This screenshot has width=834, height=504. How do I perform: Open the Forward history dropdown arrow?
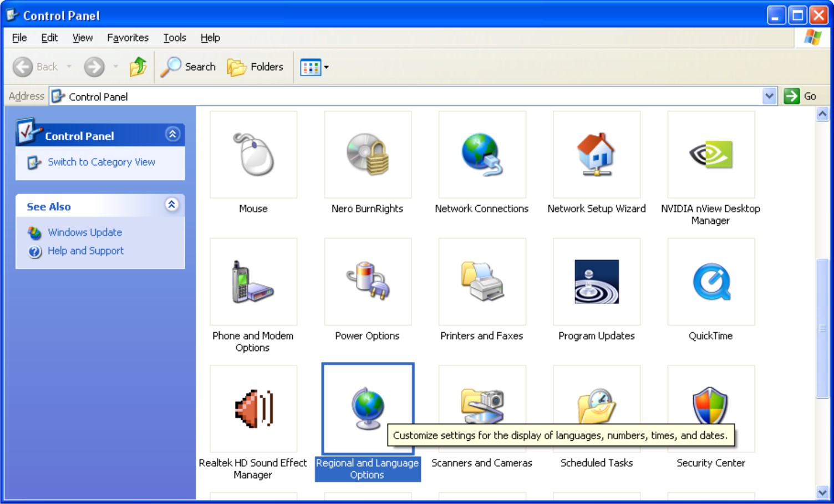(115, 67)
